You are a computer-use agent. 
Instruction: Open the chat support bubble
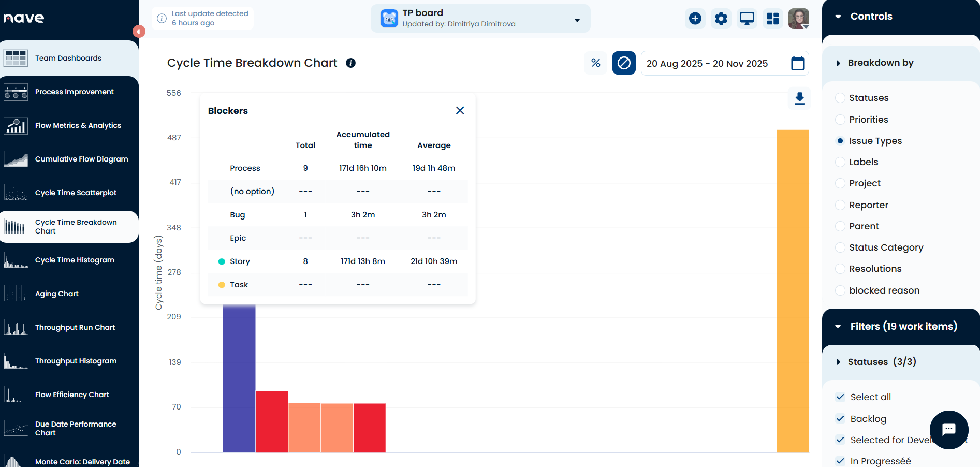(948, 429)
